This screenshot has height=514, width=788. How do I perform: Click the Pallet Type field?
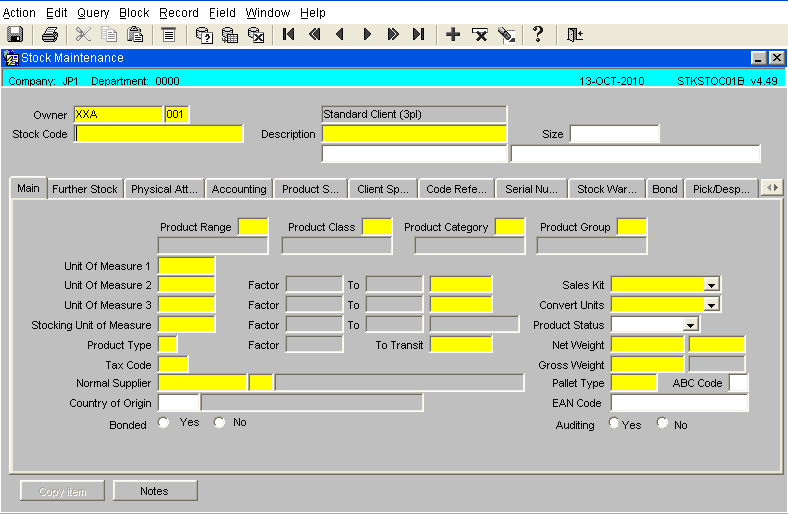pos(634,383)
